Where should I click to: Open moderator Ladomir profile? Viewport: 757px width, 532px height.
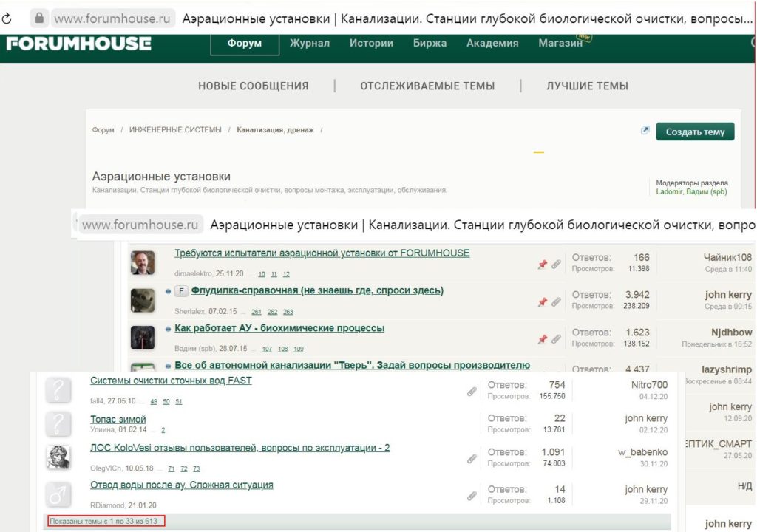click(669, 191)
